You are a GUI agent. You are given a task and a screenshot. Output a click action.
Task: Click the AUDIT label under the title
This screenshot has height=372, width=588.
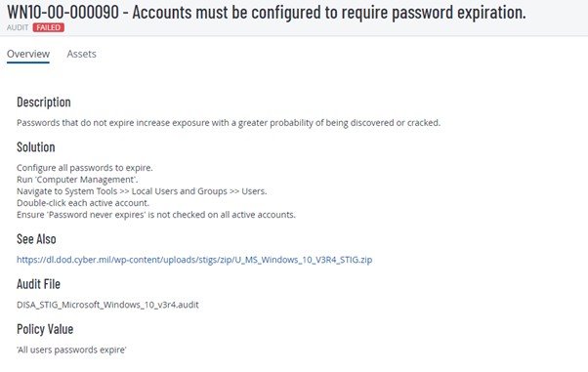[18, 27]
